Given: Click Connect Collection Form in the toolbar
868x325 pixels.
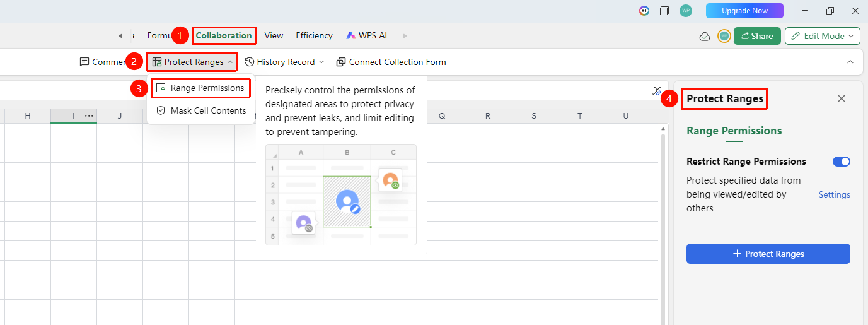Looking at the screenshot, I should pyautogui.click(x=391, y=62).
